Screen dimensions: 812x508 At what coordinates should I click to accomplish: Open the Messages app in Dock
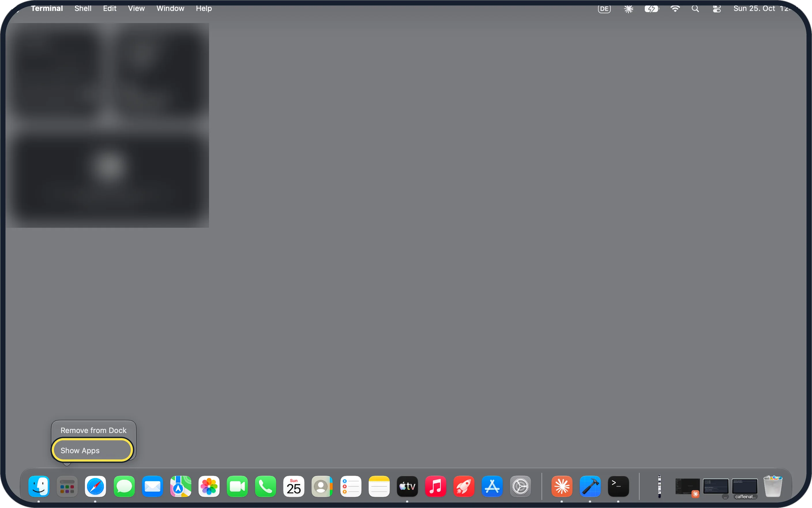(x=124, y=486)
